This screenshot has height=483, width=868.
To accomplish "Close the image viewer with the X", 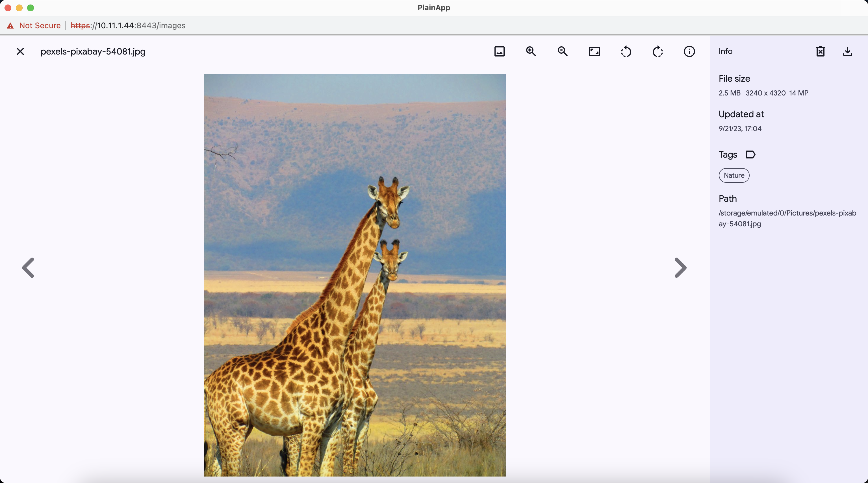I will pyautogui.click(x=20, y=51).
